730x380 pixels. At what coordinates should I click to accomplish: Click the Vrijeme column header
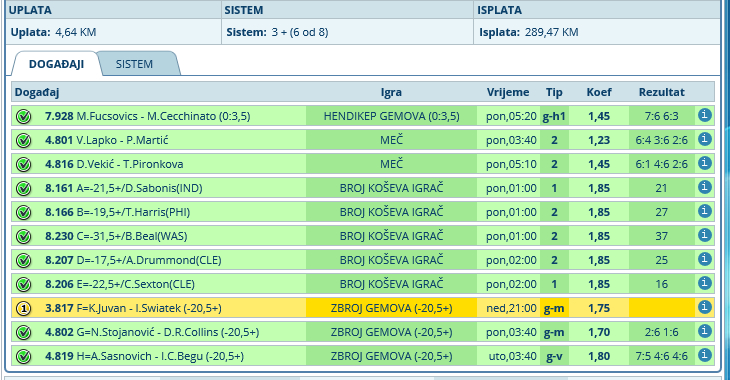[508, 92]
